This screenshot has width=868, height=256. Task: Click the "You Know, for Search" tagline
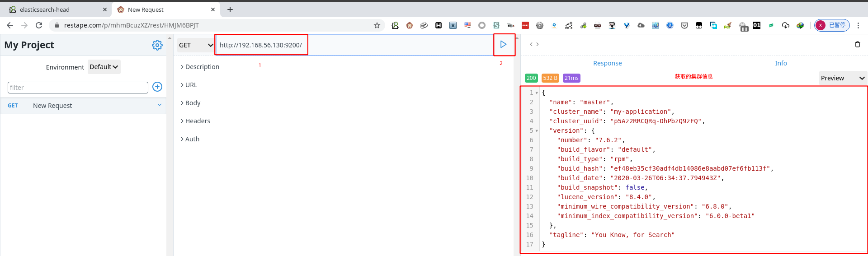(633, 235)
